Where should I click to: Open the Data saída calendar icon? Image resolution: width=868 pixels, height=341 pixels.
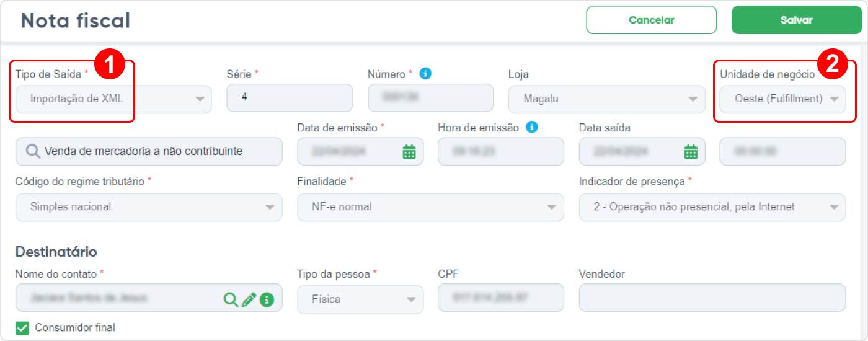coord(691,151)
